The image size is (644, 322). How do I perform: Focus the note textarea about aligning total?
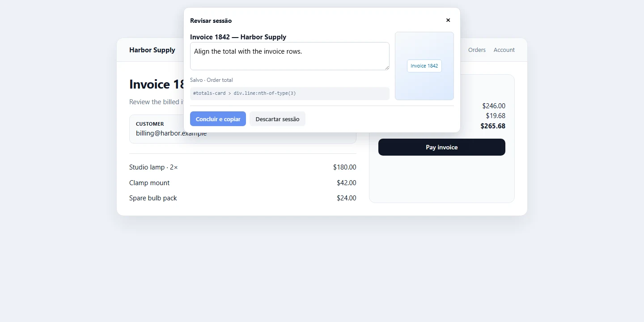tap(290, 56)
